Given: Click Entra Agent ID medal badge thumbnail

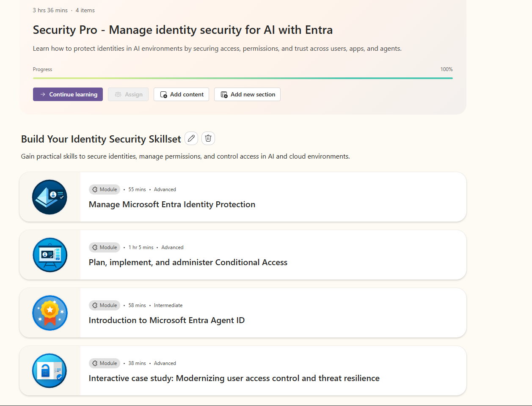Looking at the screenshot, I should (50, 313).
